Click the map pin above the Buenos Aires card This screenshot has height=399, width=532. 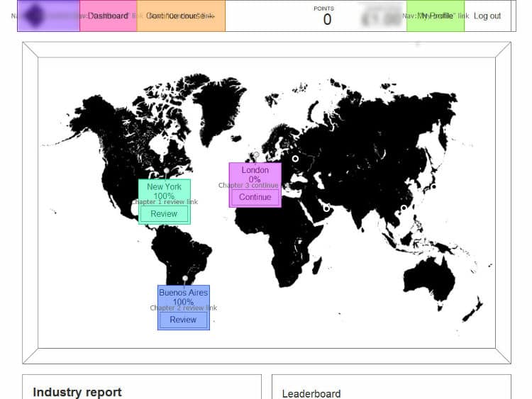[185, 279]
